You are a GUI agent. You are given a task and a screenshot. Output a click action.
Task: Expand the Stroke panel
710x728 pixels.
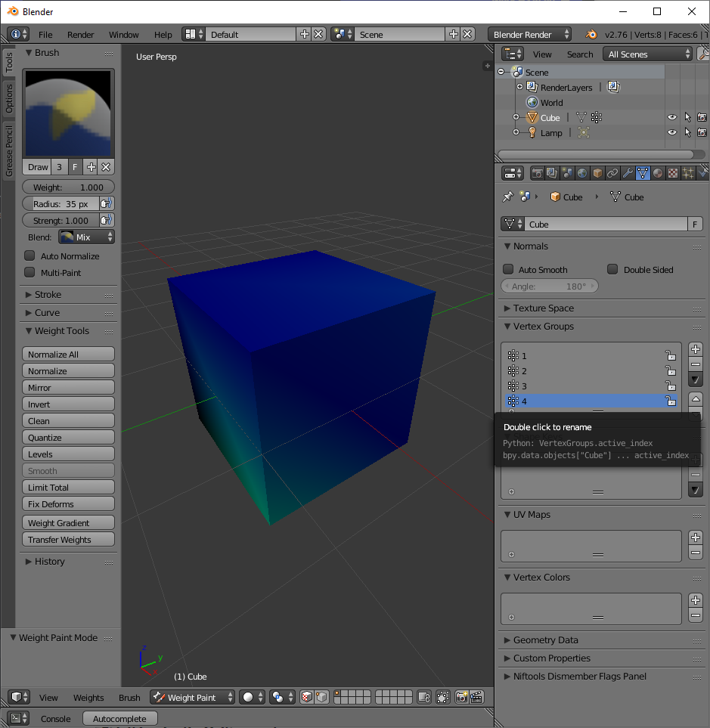coord(48,294)
